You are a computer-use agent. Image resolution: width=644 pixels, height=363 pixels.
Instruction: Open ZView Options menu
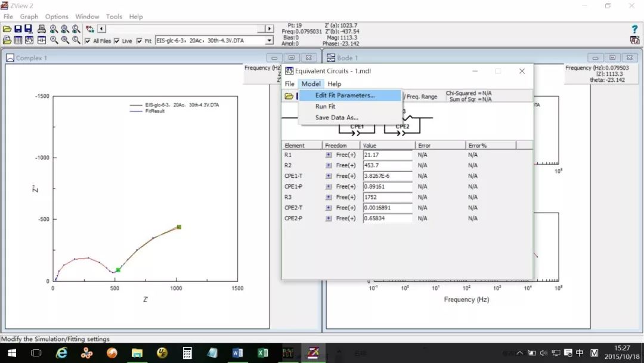pos(57,17)
